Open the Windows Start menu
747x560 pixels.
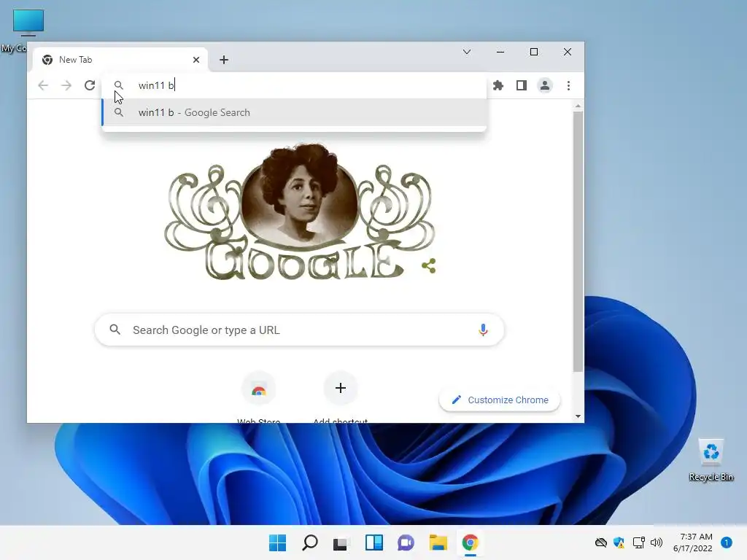278,542
